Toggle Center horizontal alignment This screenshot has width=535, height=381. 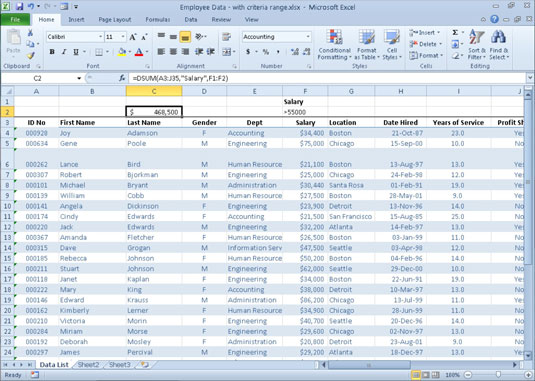click(173, 52)
